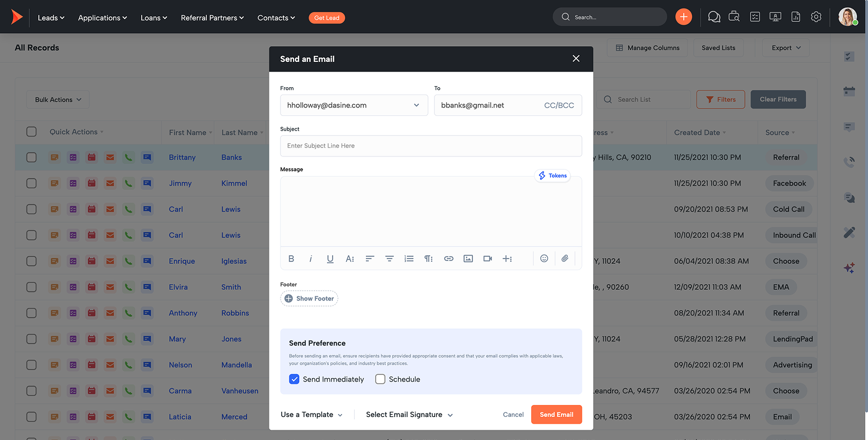Viewport: 868px width, 440px height.
Task: Open chat messages icon in top bar
Action: [x=714, y=17]
